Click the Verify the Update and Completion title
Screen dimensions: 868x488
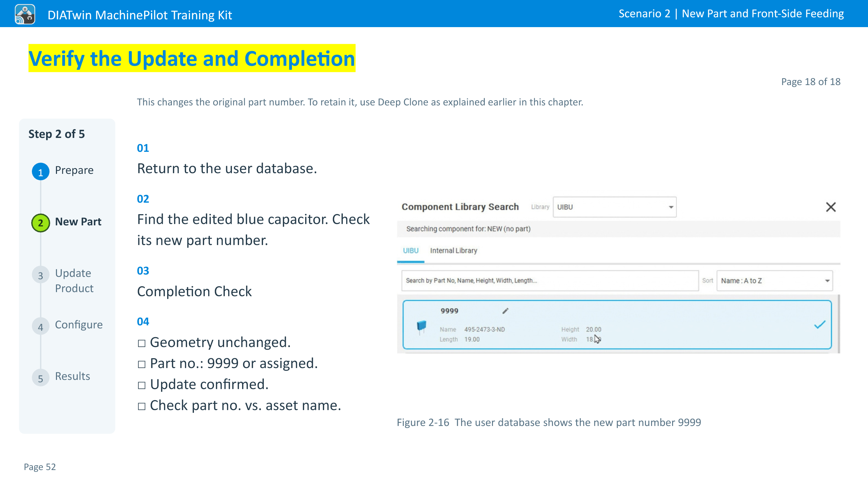pyautogui.click(x=192, y=58)
